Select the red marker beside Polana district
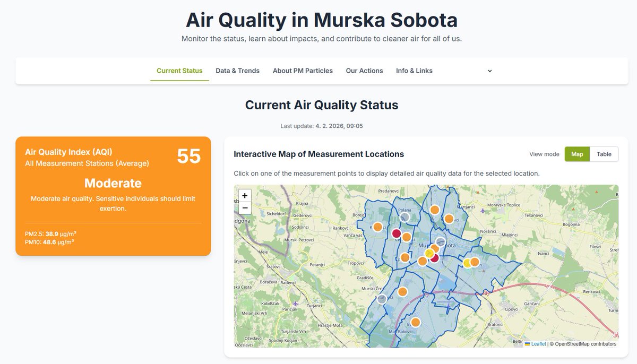Image resolution: width=637 pixels, height=364 pixels. [x=396, y=233]
